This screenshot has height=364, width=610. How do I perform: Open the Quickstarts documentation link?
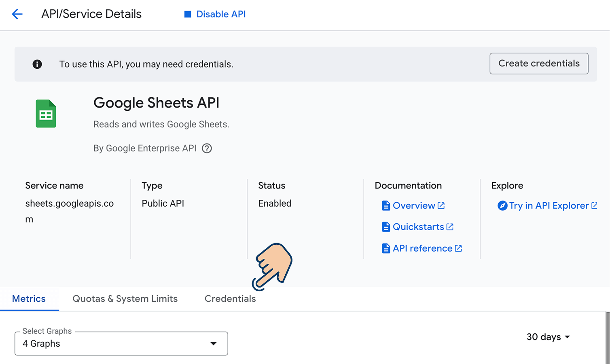[x=418, y=227]
